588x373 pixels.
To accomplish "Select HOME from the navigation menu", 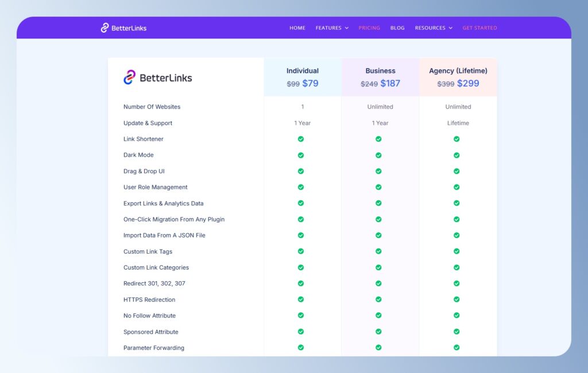I will pyautogui.click(x=297, y=28).
